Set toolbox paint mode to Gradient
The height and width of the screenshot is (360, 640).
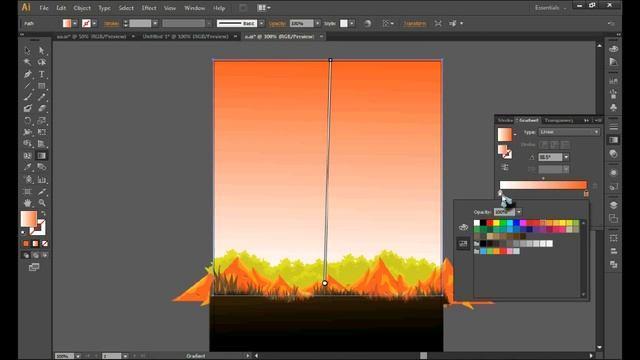tap(36, 244)
